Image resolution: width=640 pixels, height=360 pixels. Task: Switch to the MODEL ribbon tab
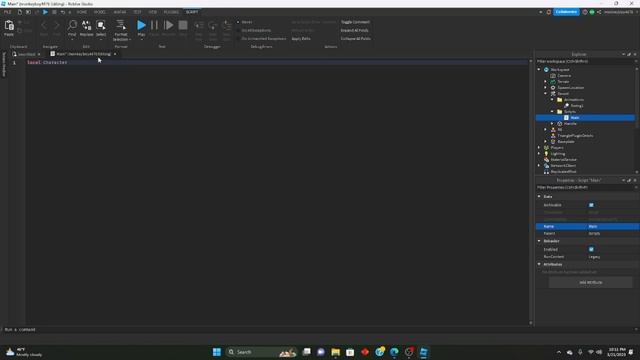tap(100, 12)
